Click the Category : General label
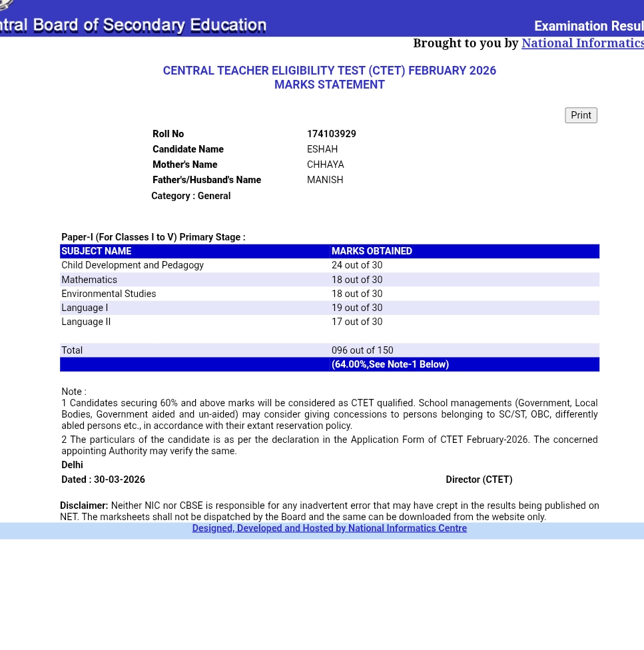 tap(190, 196)
